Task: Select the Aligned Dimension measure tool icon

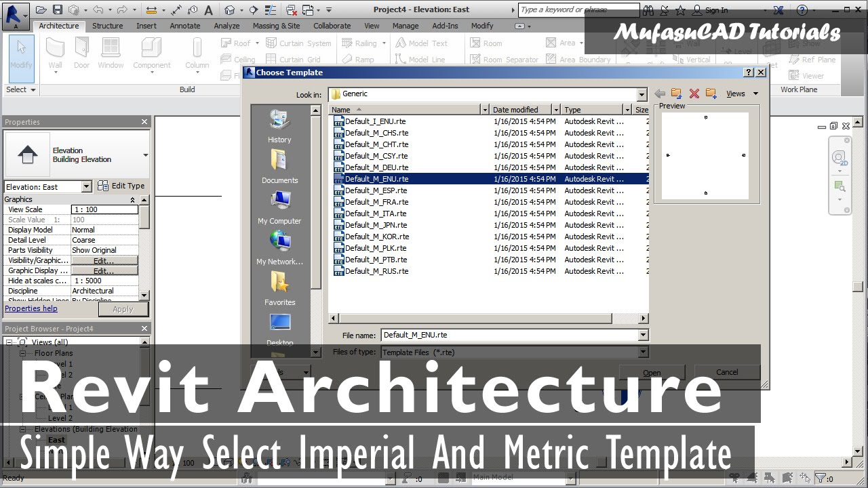Action: (x=177, y=10)
